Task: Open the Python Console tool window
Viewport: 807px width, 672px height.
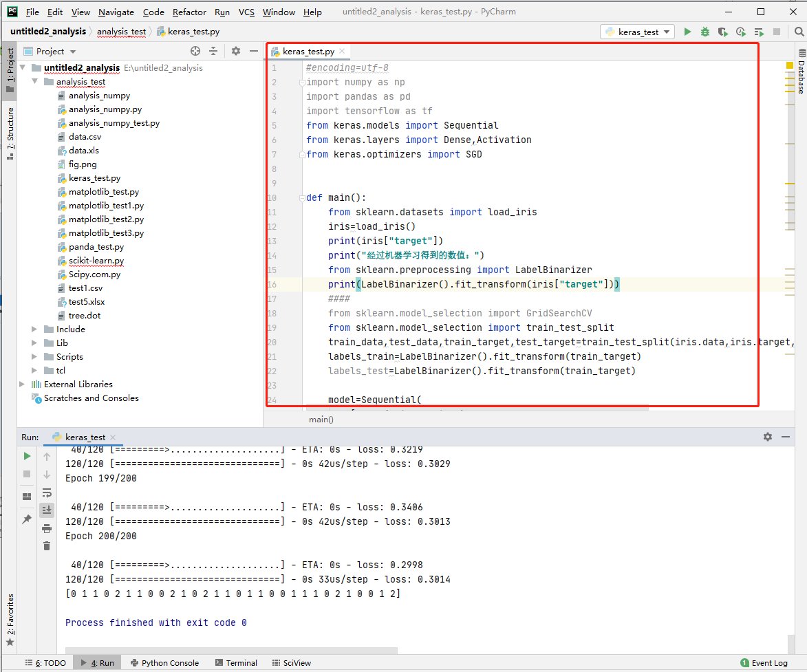Action: (x=164, y=663)
